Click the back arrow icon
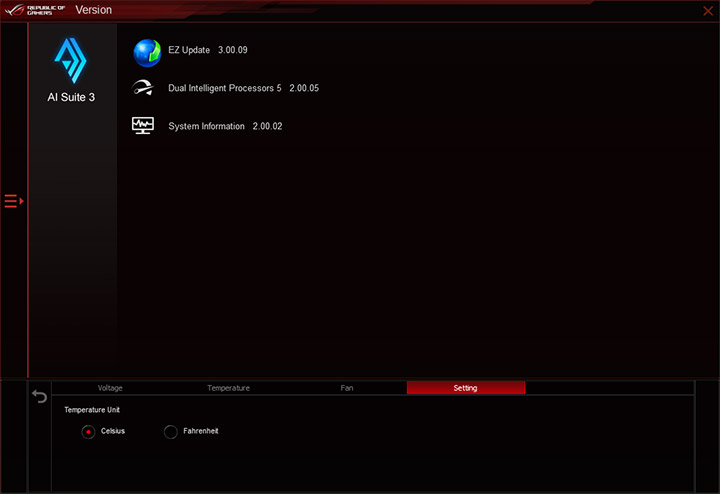 (x=39, y=396)
